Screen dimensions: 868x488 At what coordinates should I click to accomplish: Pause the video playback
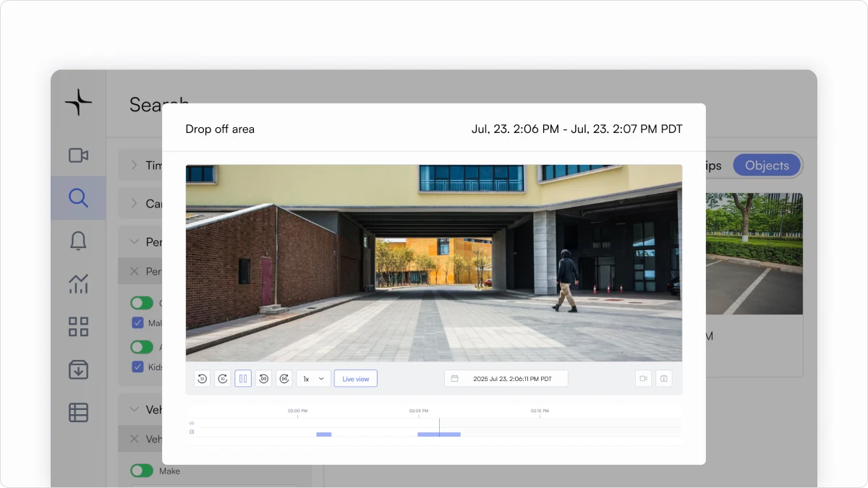[243, 378]
